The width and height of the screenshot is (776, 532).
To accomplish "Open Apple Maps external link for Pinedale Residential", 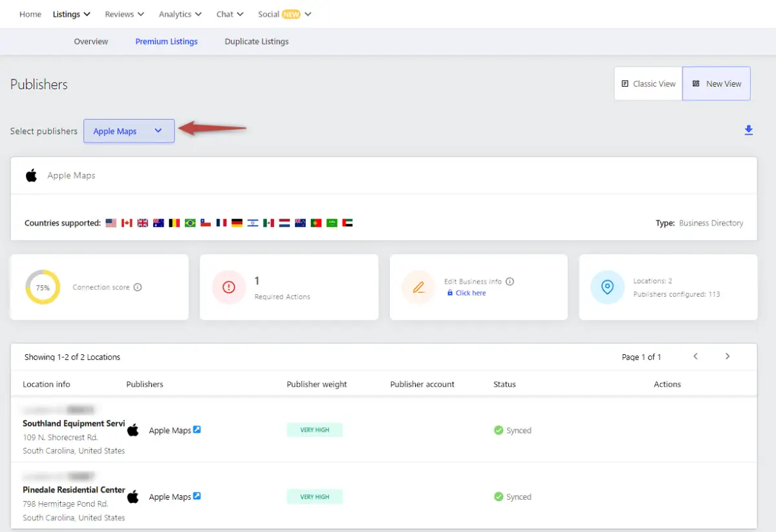I will coord(197,496).
